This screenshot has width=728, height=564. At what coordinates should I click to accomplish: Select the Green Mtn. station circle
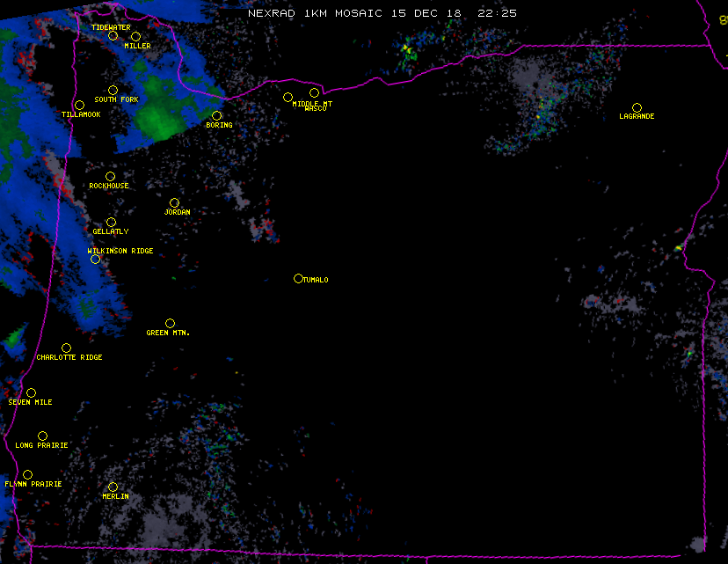(x=170, y=323)
